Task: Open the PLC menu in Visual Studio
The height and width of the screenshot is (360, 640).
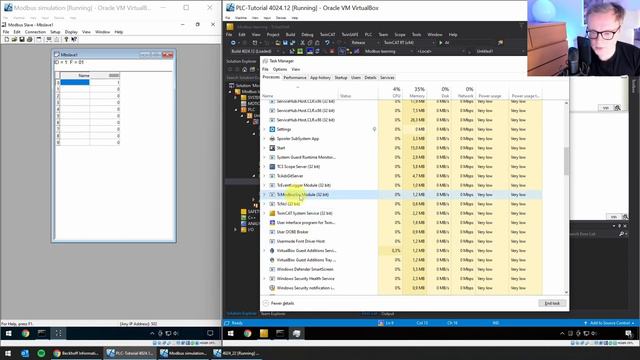Action: 369,35
